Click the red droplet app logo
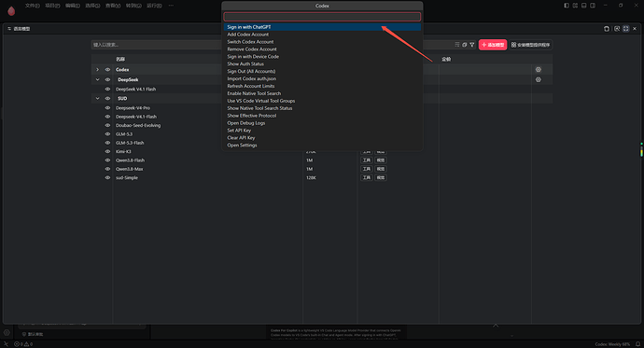This screenshot has width=644, height=348. tap(11, 10)
